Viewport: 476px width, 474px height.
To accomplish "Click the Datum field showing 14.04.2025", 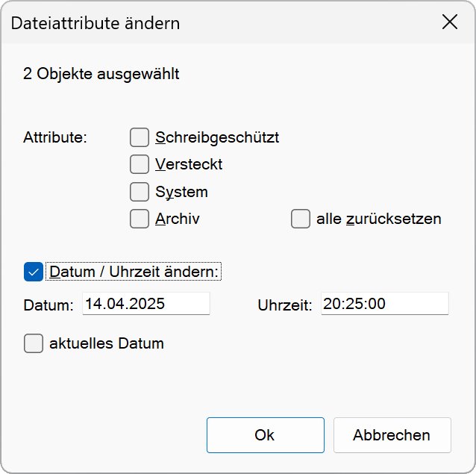I will coord(145,304).
